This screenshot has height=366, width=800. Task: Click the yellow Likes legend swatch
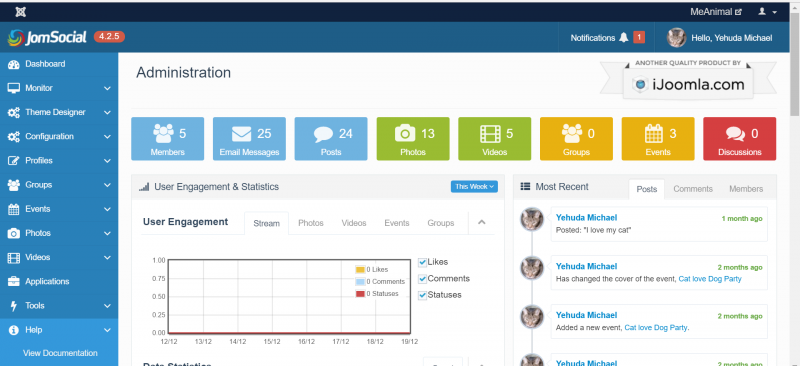360,270
